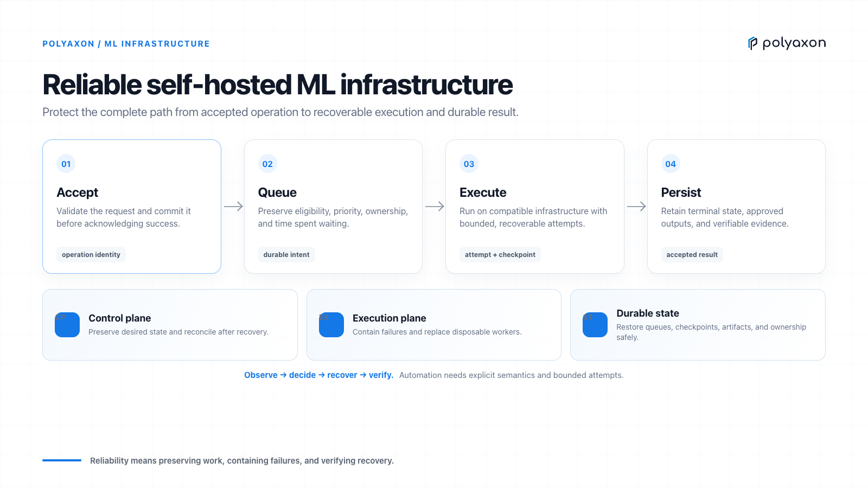Click the 01 step badge
This screenshot has width=868, height=488.
(x=66, y=164)
